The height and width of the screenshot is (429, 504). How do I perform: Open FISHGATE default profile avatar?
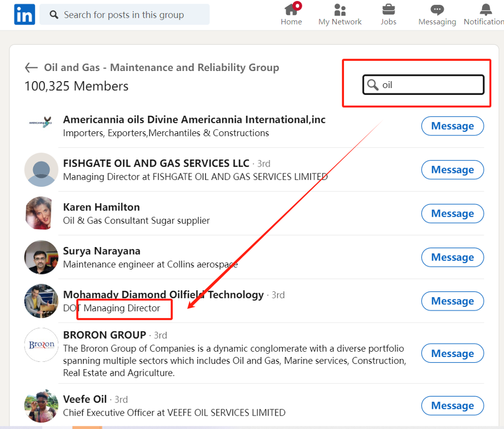click(41, 170)
